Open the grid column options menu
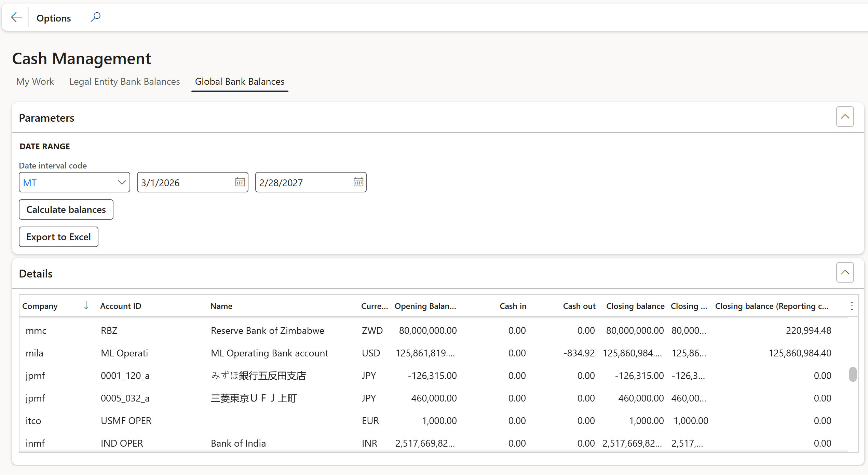 [852, 306]
